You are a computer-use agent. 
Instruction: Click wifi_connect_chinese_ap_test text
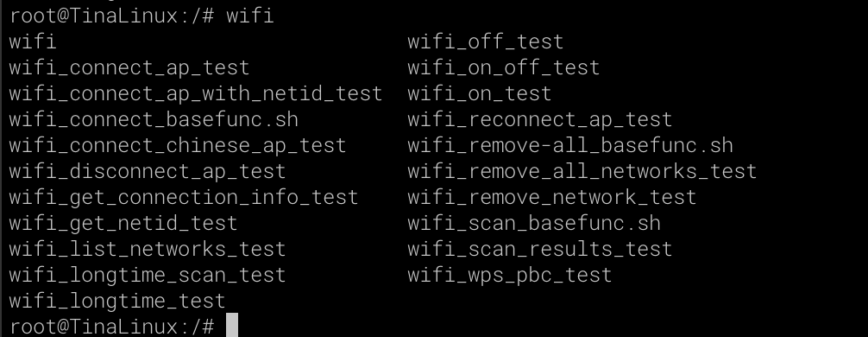point(178,146)
